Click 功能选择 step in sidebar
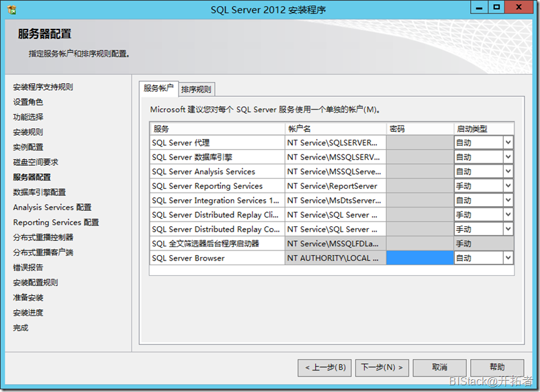 coord(28,117)
